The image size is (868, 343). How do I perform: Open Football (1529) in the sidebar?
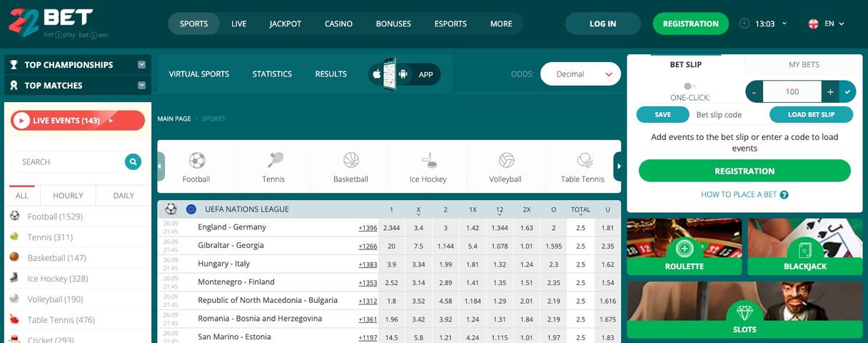point(55,217)
